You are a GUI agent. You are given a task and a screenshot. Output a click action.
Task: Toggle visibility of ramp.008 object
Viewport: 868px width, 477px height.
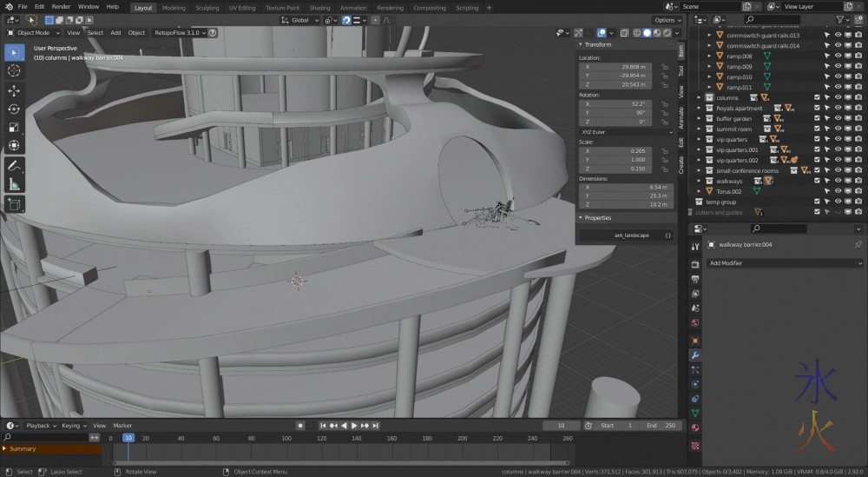pyautogui.click(x=838, y=56)
